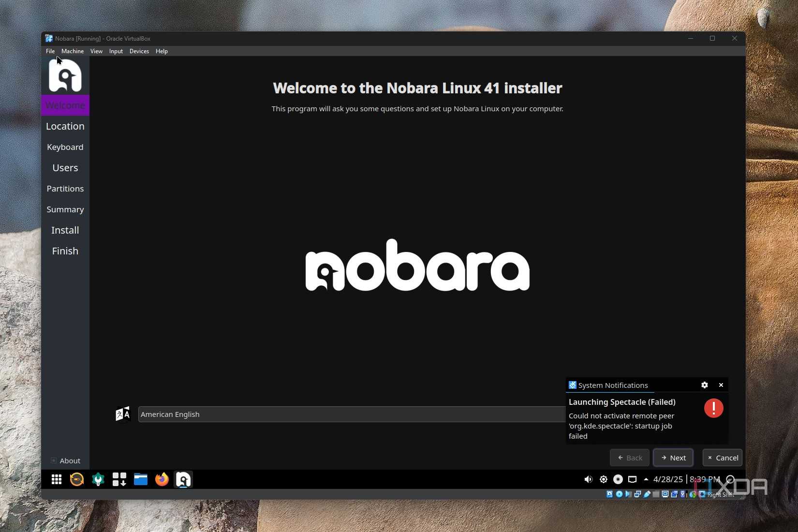Open the volume icon in system tray

[x=588, y=479]
